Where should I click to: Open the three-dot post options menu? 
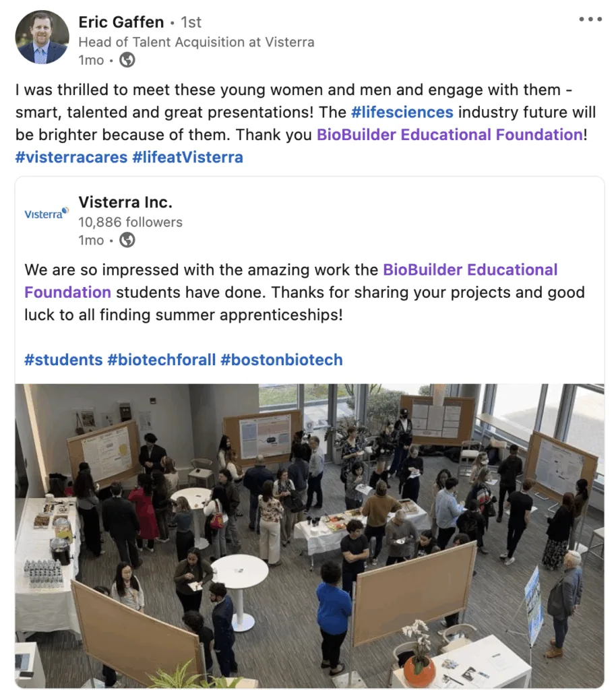(x=590, y=20)
